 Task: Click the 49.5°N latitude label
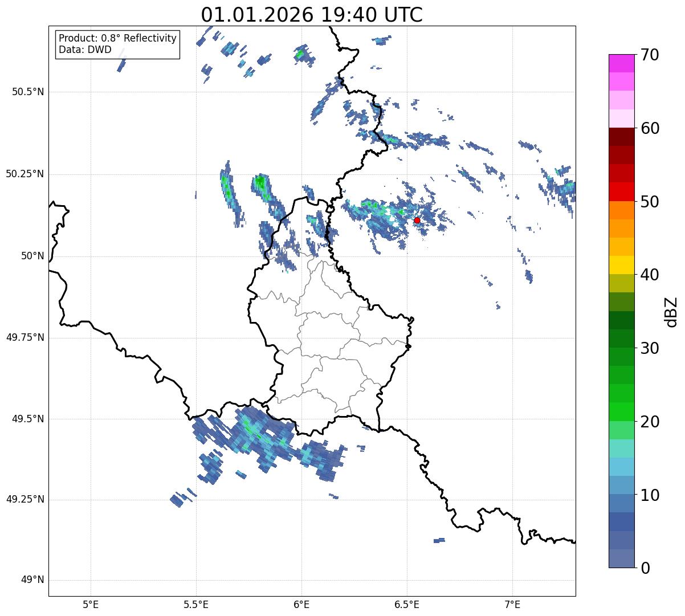(28, 419)
